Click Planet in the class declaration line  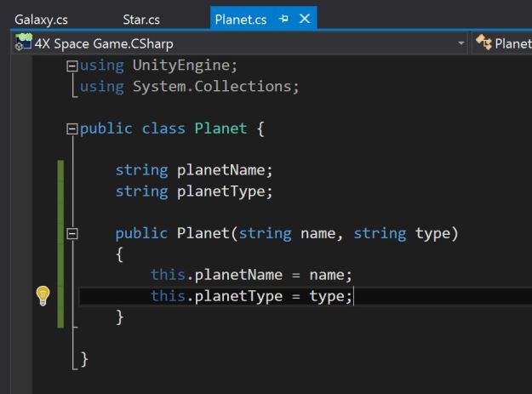click(x=220, y=128)
